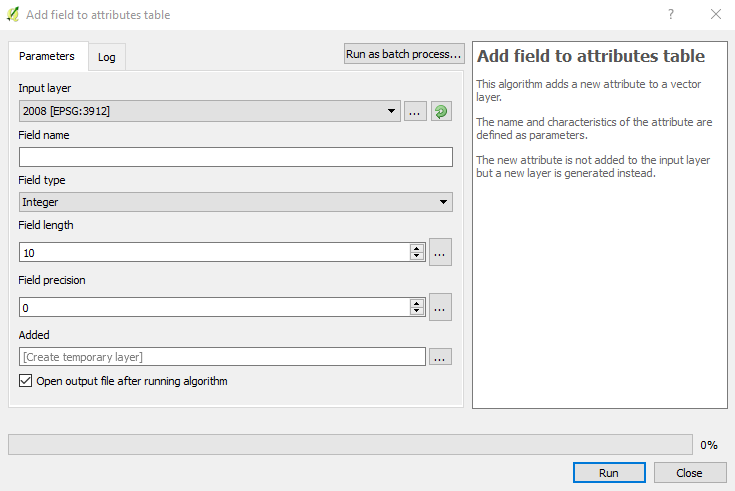735x491 pixels.
Task: Click the Close button
Action: click(x=690, y=473)
